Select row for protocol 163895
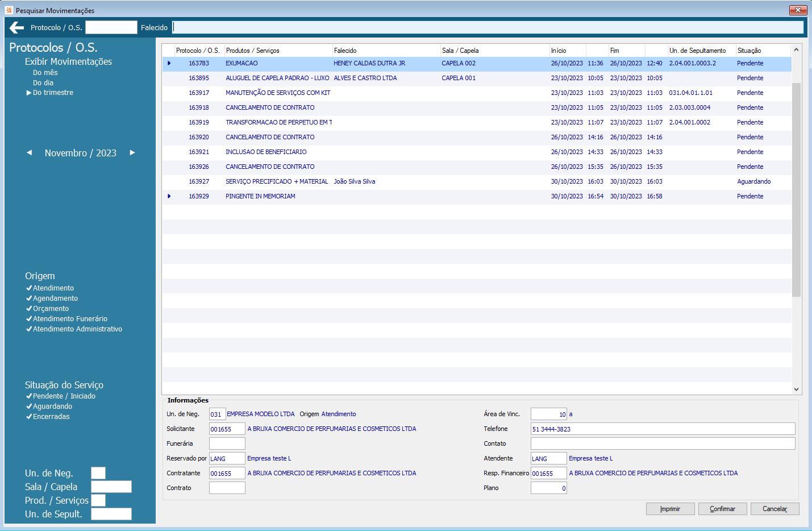The image size is (812, 531). tap(477, 78)
